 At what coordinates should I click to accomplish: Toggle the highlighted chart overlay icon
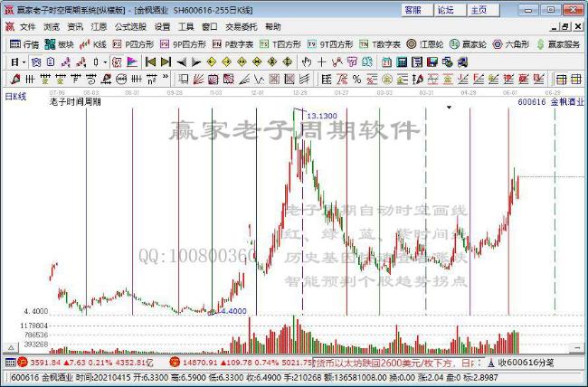117,62
